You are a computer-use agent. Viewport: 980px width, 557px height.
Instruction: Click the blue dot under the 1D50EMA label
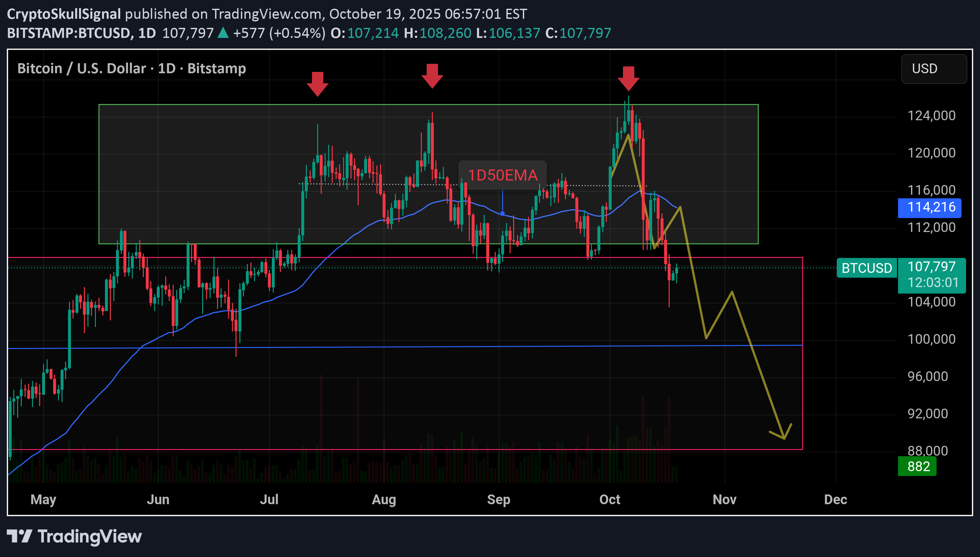click(502, 214)
